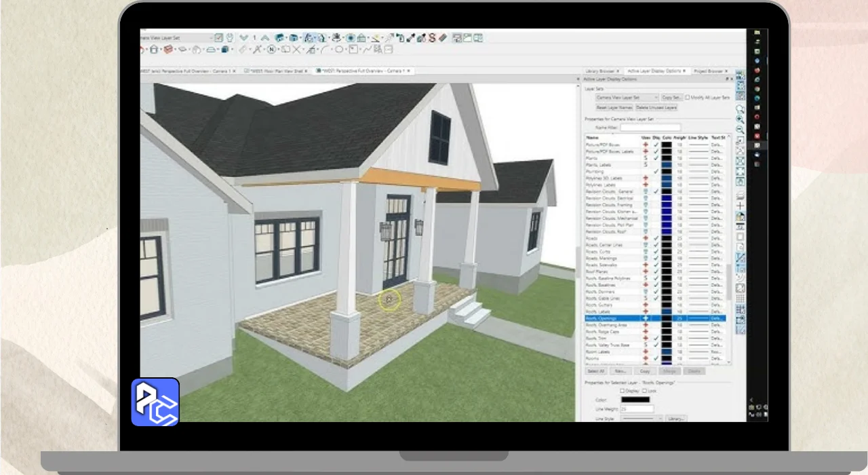Viewport: 868px width, 475px height.
Task: Click Copy Set button
Action: click(x=671, y=97)
